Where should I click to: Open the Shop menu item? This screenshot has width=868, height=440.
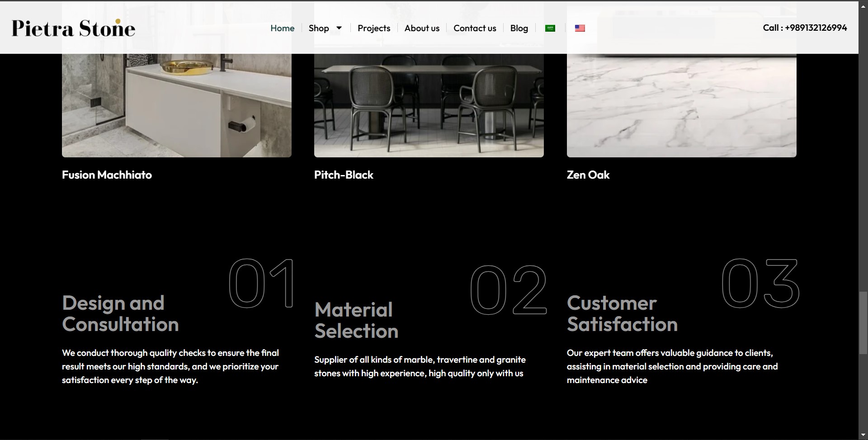pos(319,28)
